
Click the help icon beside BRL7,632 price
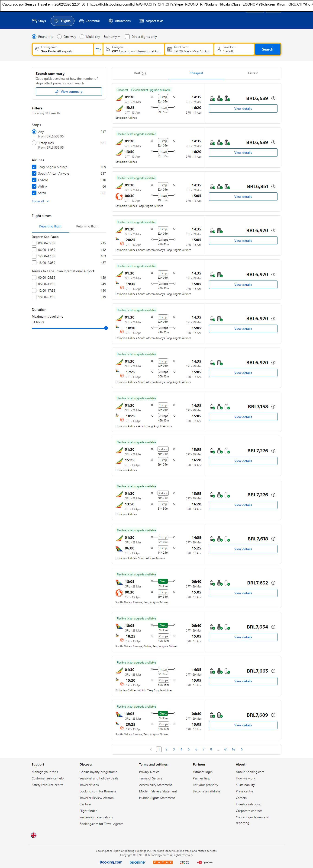273,583
